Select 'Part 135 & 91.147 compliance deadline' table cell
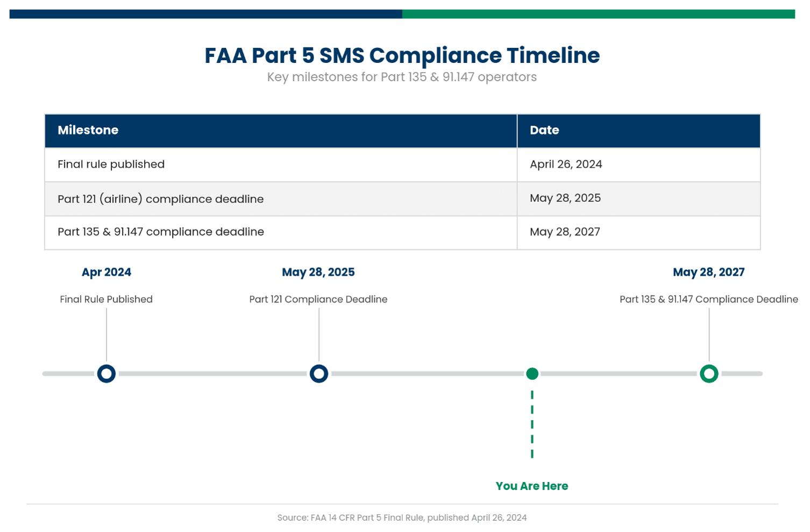The image size is (810, 532). pos(281,233)
